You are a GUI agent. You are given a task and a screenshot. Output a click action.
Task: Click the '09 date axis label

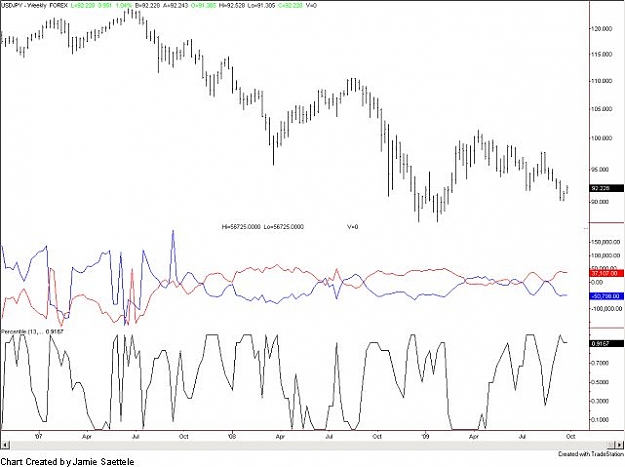pyautogui.click(x=426, y=436)
